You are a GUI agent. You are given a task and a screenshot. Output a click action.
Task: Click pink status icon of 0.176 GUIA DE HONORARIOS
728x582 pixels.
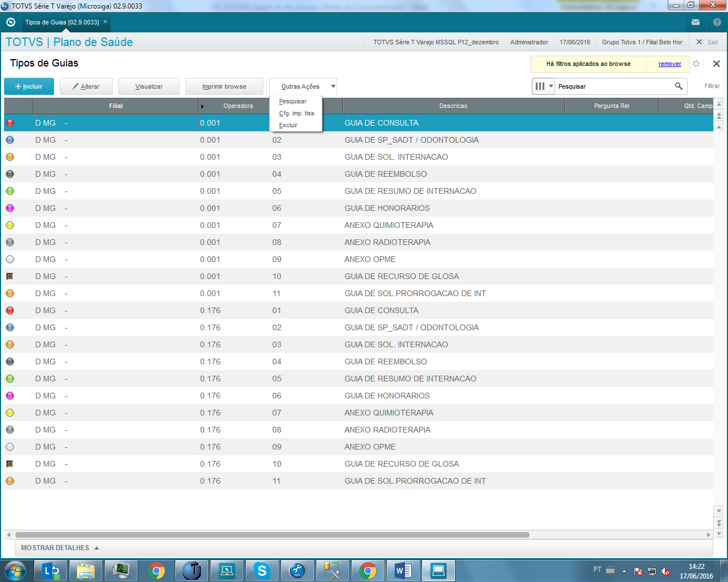(10, 396)
